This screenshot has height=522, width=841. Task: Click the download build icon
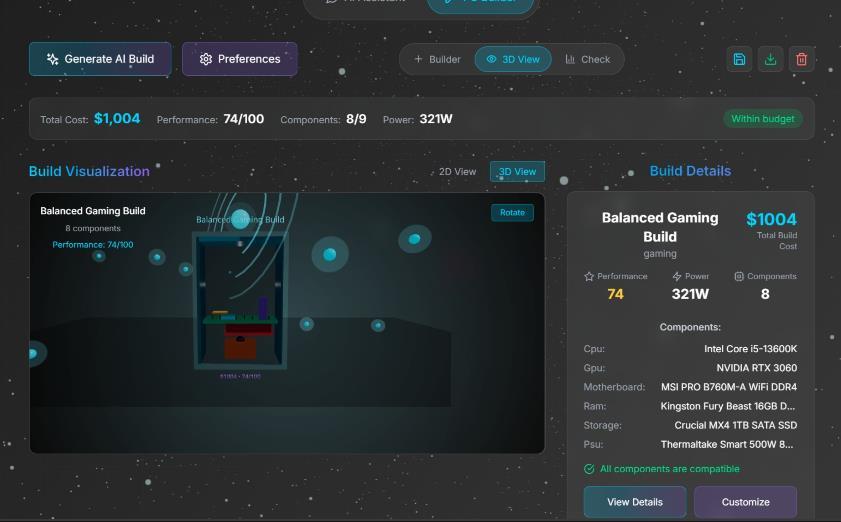(x=770, y=59)
